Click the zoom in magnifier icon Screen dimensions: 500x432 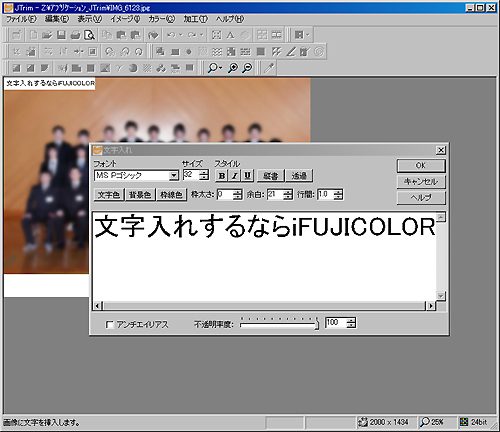tap(233, 68)
